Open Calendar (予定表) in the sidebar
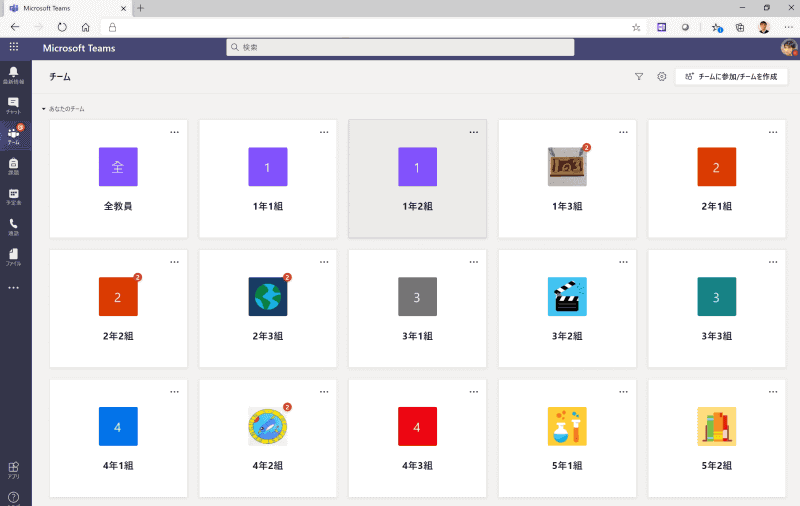 tap(13, 196)
